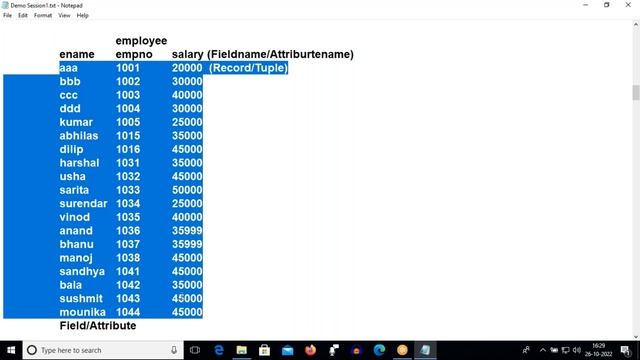Image resolution: width=640 pixels, height=360 pixels.
Task: Click employee number 1044
Action: click(128, 312)
